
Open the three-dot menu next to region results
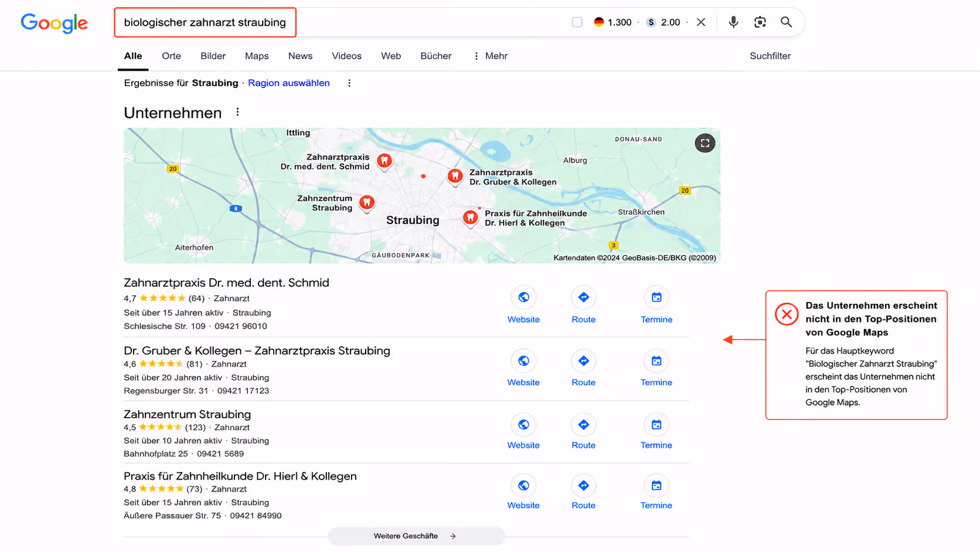point(349,83)
